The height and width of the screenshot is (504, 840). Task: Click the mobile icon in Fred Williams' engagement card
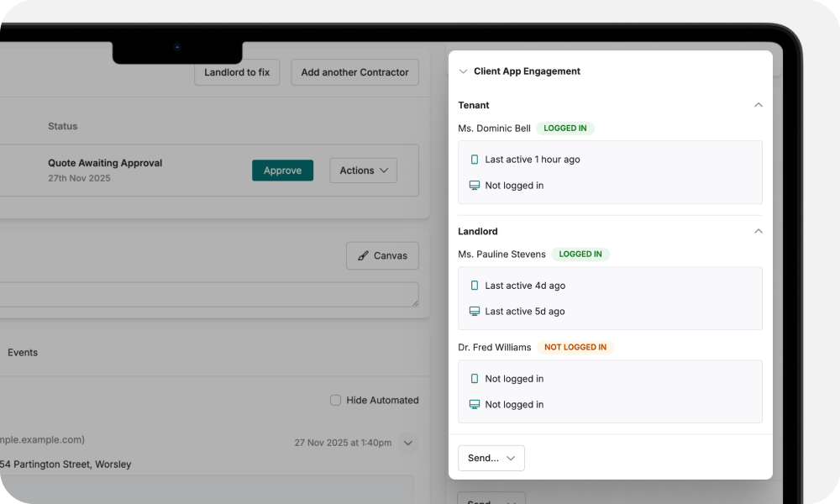point(473,379)
